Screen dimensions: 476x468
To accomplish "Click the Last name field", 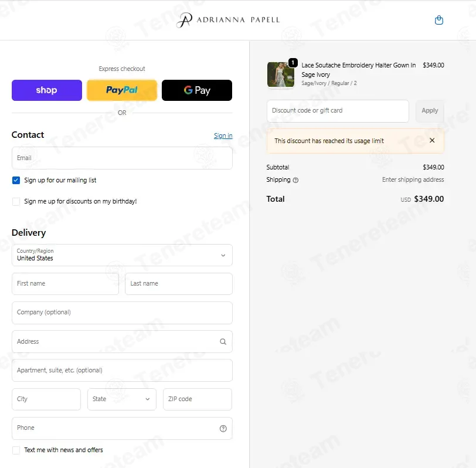I will coord(179,284).
